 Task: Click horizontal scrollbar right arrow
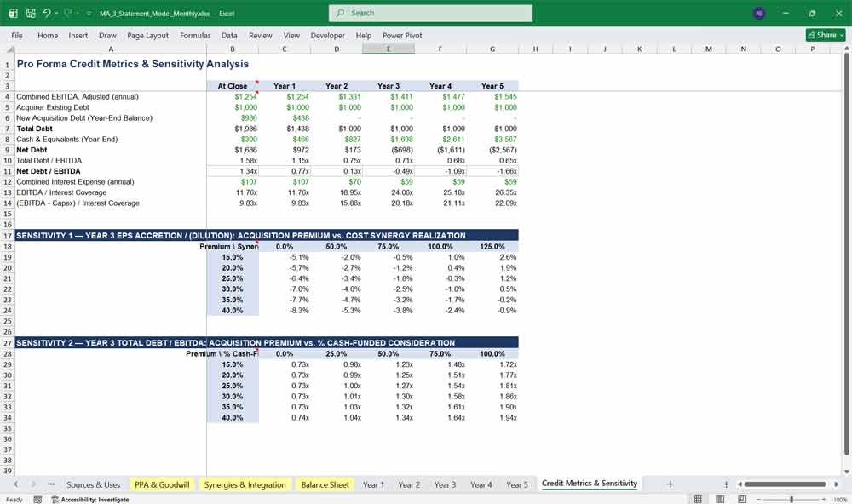pyautogui.click(x=837, y=484)
